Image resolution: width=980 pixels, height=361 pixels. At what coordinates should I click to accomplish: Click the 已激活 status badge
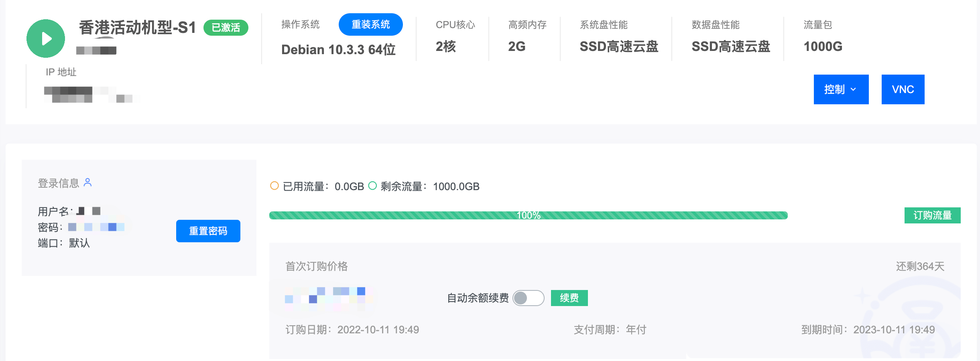coord(227,28)
